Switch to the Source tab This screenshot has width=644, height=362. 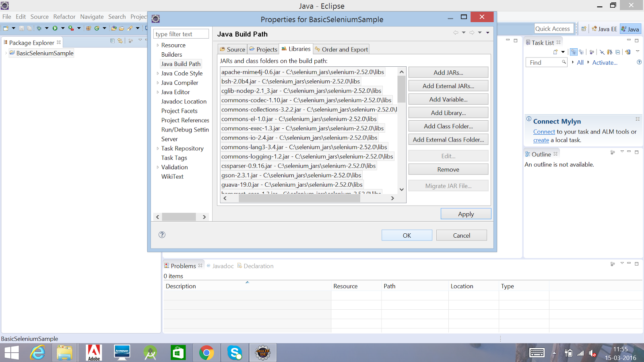coord(232,49)
